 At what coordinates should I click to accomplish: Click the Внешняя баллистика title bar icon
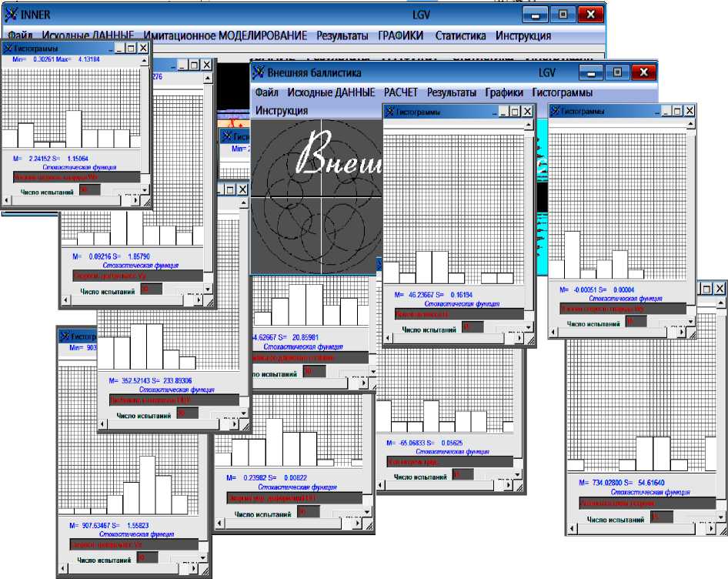(x=258, y=72)
